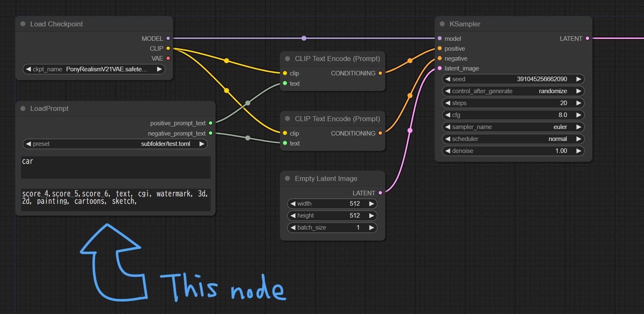
Task: Click the CONDITIONING output socket on lower CLIP Text Encode
Action: pyautogui.click(x=380, y=133)
